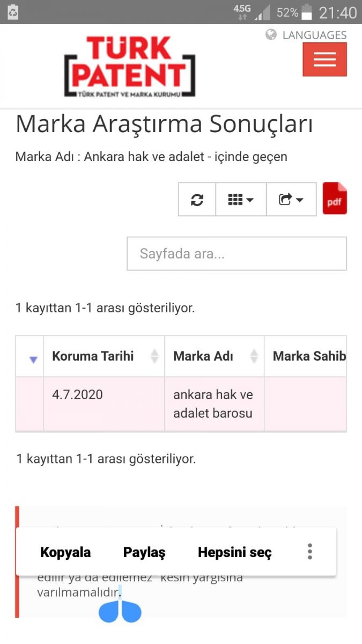This screenshot has width=362, height=644.
Task: Focus the Sayfada ara search field
Action: (x=237, y=253)
